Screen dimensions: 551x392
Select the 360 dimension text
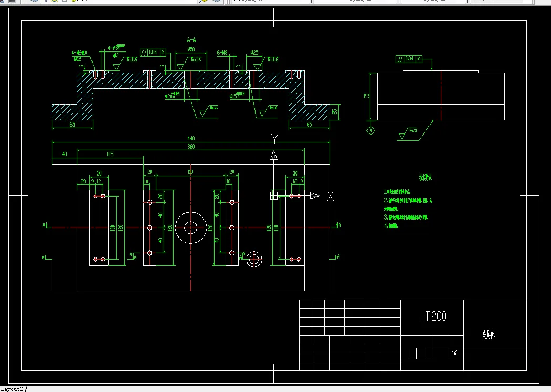(x=191, y=147)
